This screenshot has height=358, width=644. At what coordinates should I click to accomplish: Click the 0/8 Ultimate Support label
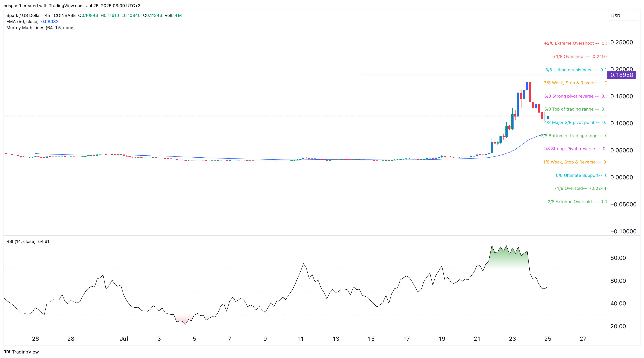tap(581, 175)
